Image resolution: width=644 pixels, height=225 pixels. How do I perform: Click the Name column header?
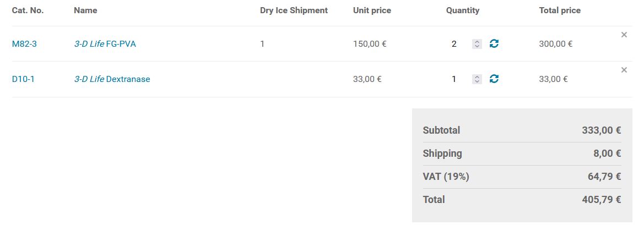click(85, 10)
